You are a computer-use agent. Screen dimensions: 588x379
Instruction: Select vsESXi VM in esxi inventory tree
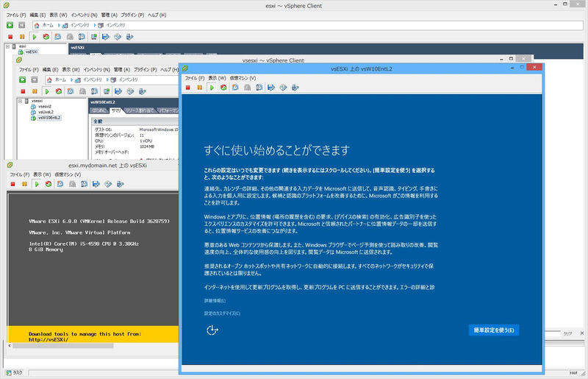(32, 52)
